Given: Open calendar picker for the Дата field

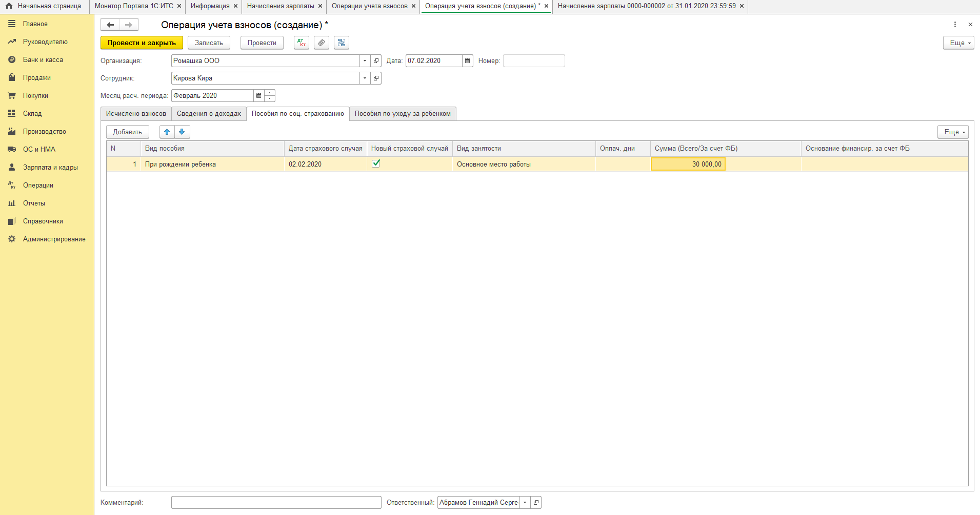Looking at the screenshot, I should (467, 61).
